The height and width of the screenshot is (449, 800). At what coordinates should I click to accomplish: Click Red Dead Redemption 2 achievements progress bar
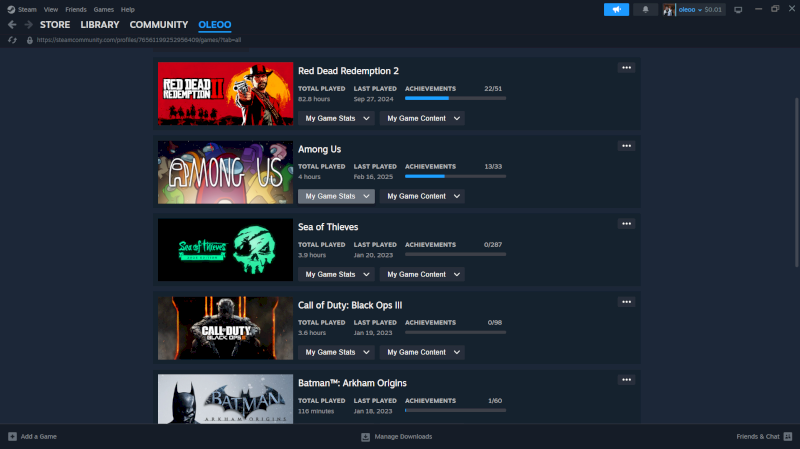point(456,98)
